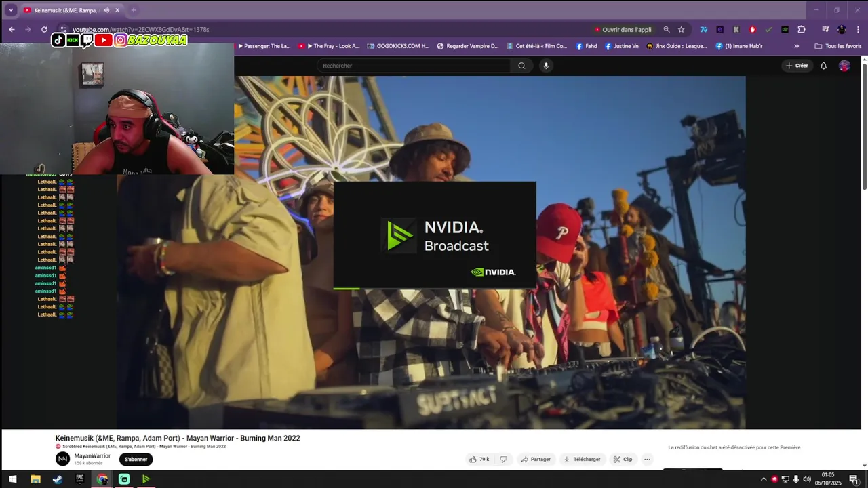The width and height of the screenshot is (868, 488).
Task: Open the green Kick app in taskbar
Action: click(124, 479)
